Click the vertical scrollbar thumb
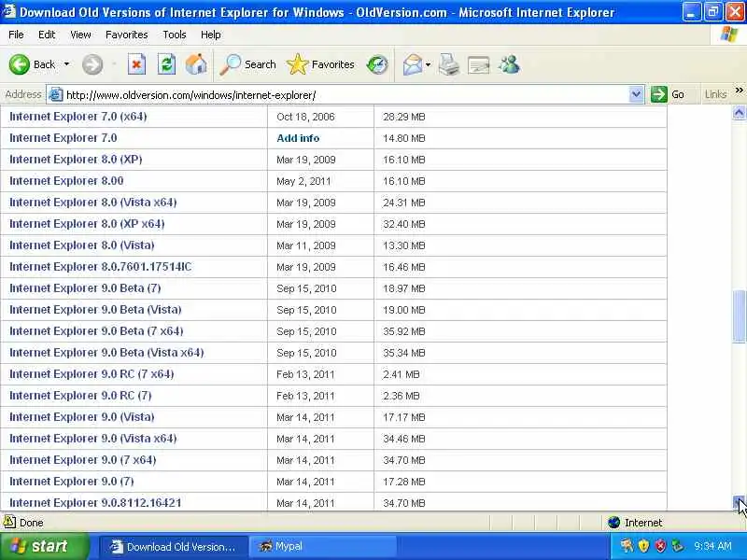Image resolution: width=747 pixels, height=560 pixels. (x=739, y=315)
